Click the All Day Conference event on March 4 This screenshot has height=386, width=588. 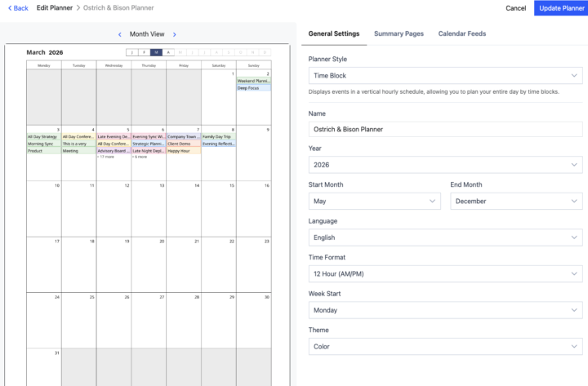point(78,137)
